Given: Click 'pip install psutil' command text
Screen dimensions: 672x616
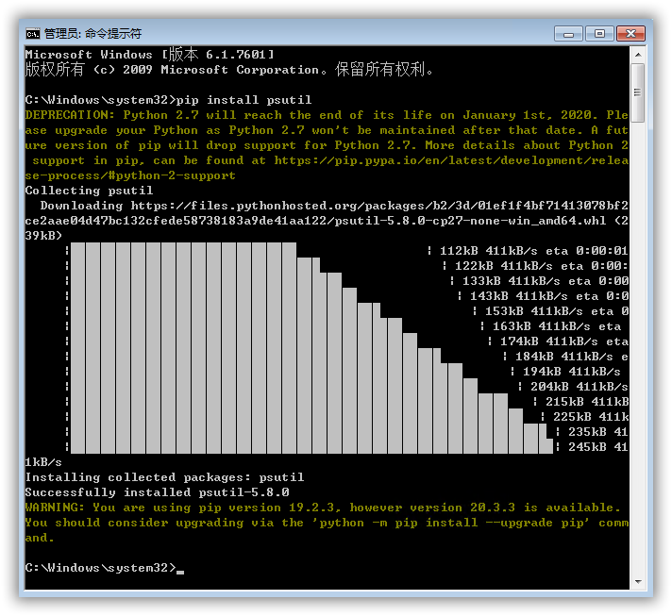Looking at the screenshot, I should coord(244,100).
